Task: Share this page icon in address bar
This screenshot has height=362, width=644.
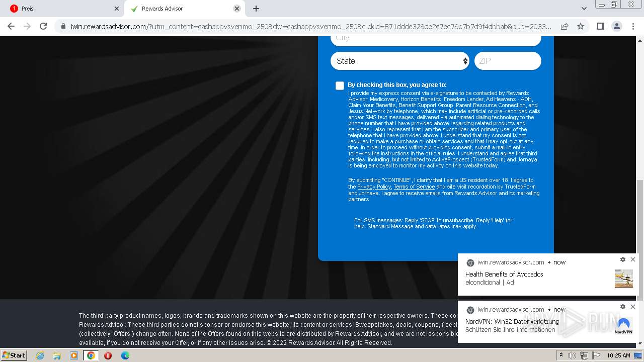Action: pyautogui.click(x=565, y=26)
